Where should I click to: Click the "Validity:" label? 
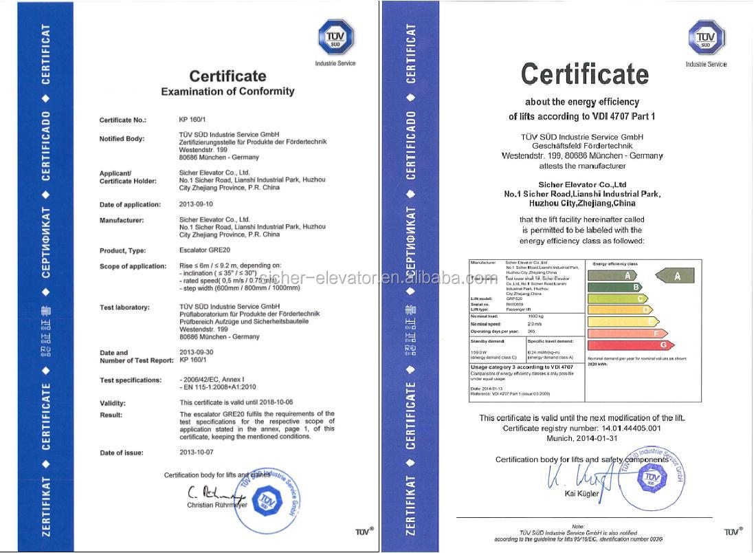(x=113, y=404)
